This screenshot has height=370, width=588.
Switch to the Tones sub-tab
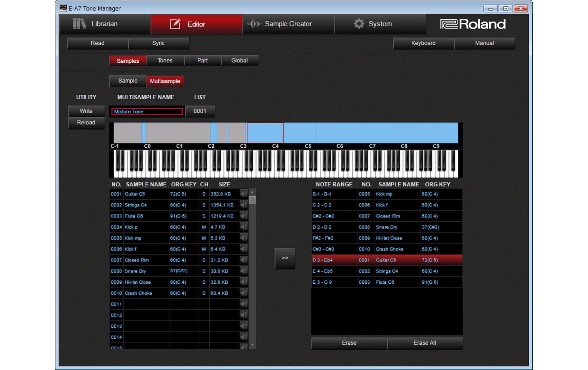165,61
